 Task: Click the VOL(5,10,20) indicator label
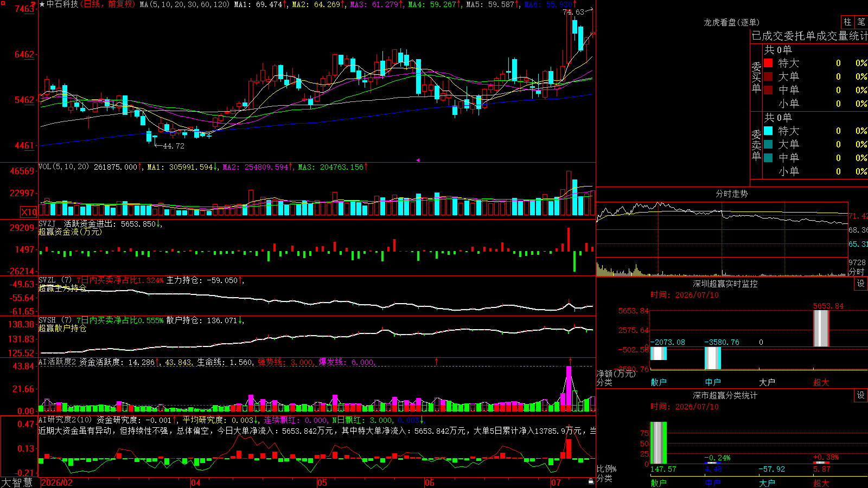(63, 167)
